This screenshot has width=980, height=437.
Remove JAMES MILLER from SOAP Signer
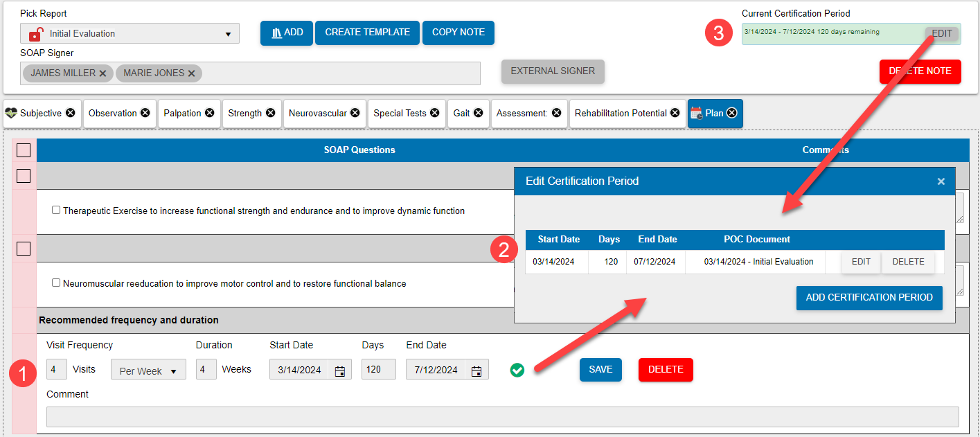point(103,73)
